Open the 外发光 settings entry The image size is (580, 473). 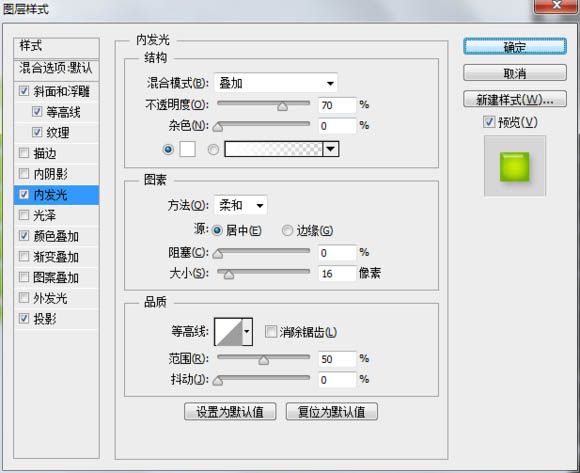[50, 298]
